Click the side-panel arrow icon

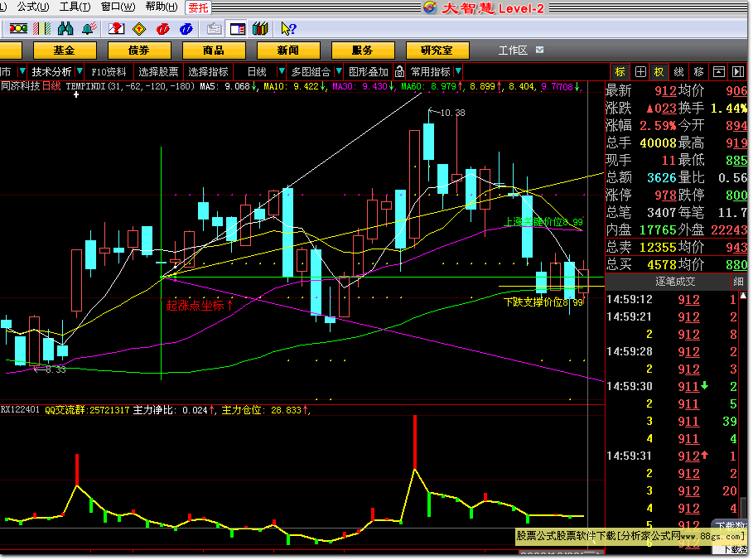coord(738,72)
